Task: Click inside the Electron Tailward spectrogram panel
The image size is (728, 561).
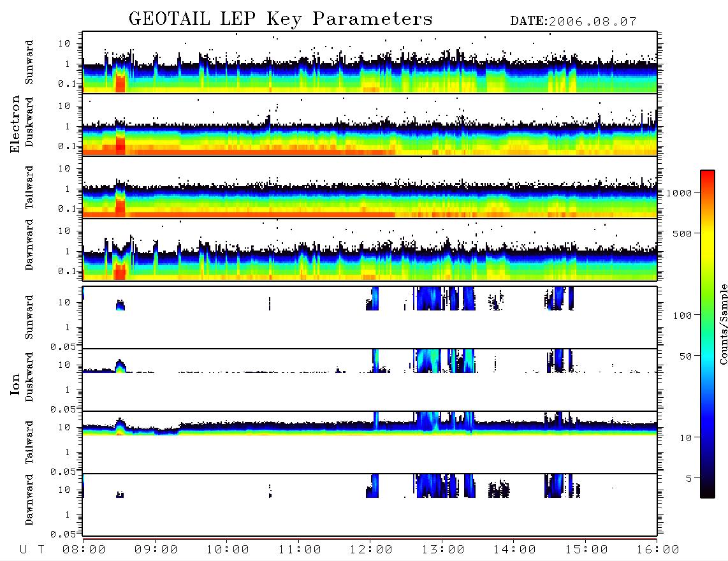Action: pyautogui.click(x=370, y=187)
